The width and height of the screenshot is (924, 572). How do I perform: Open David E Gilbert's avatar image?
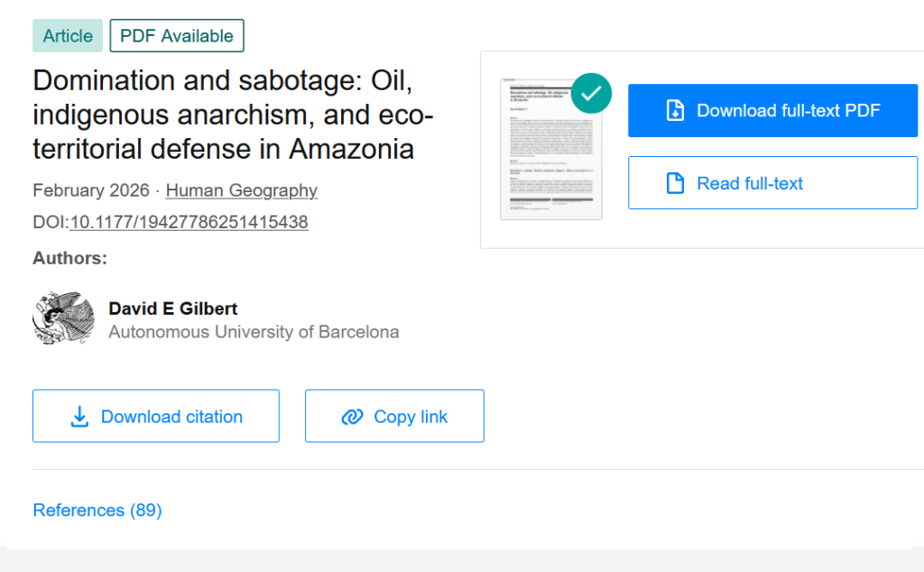(x=64, y=318)
